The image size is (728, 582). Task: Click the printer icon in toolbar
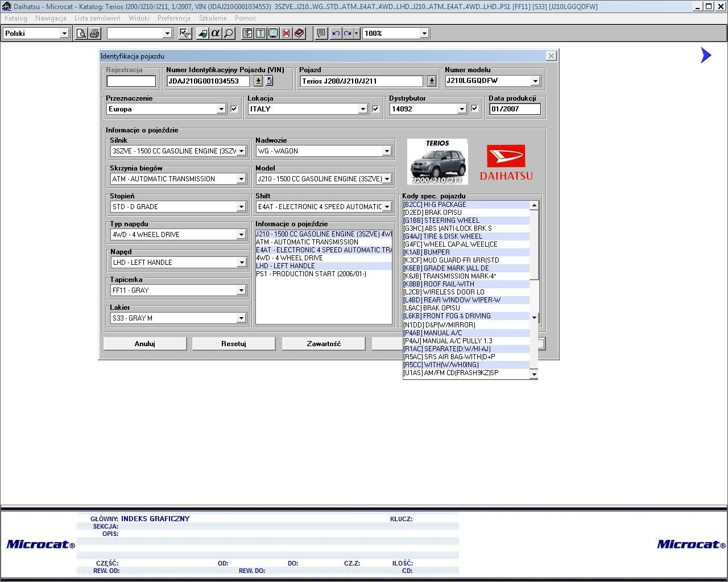pos(94,34)
